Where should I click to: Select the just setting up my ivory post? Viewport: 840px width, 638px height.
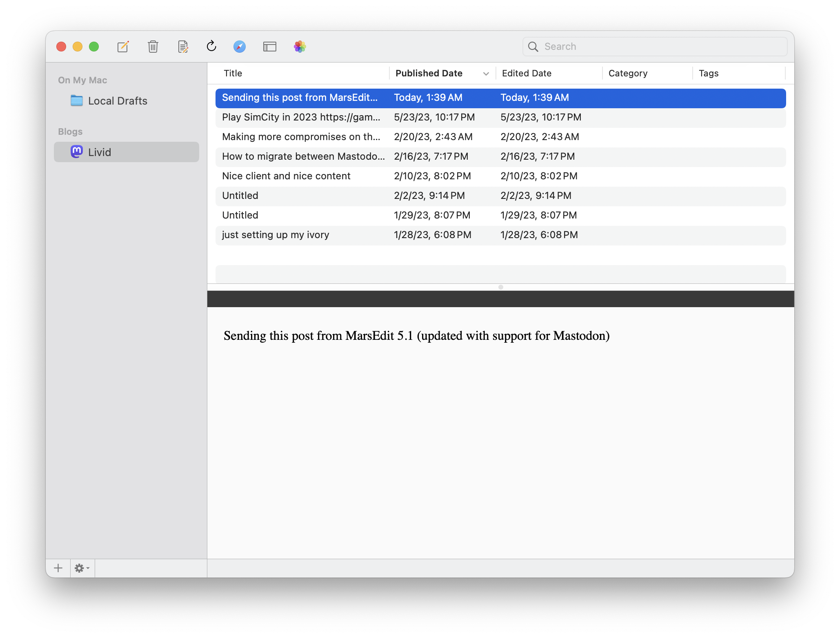tap(276, 235)
